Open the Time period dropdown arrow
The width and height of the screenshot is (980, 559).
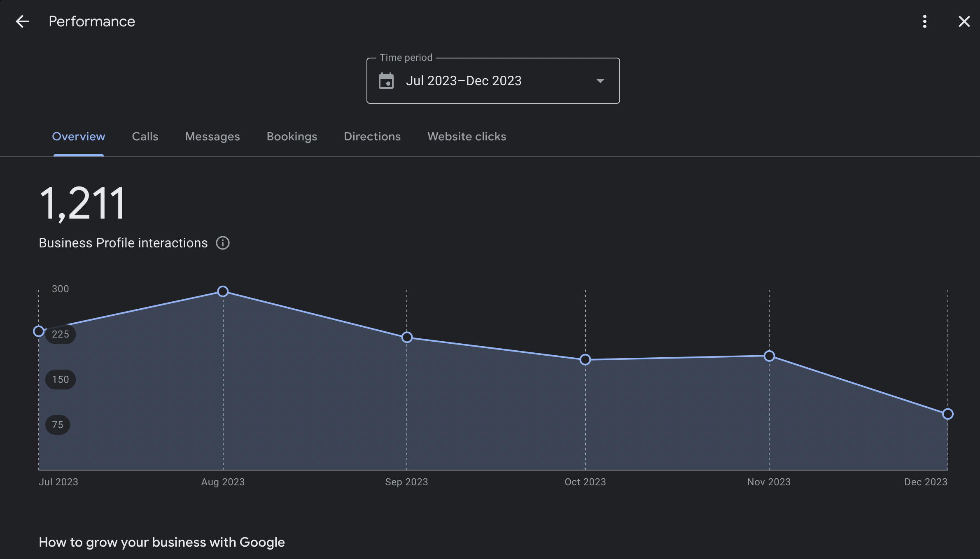(x=600, y=81)
